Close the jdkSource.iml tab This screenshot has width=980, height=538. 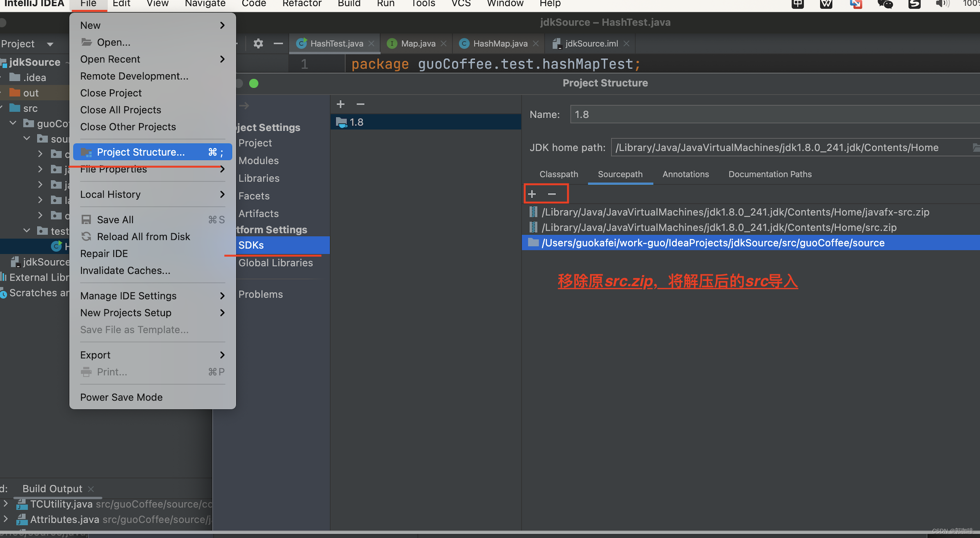[x=626, y=43]
